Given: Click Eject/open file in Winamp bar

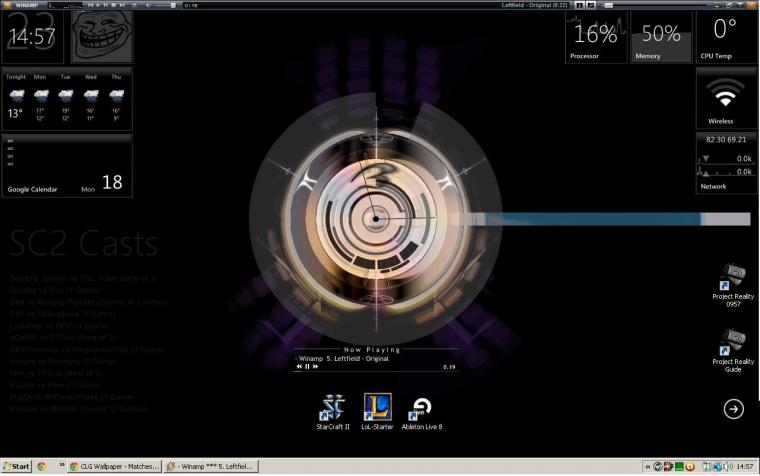Looking at the screenshot, I should point(134,5).
